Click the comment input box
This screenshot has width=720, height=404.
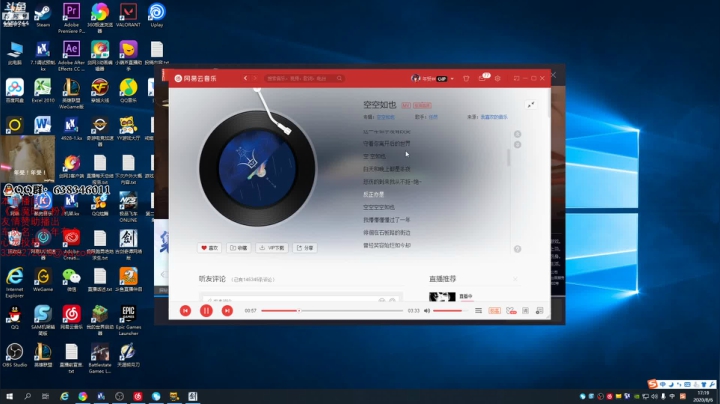click(x=301, y=299)
